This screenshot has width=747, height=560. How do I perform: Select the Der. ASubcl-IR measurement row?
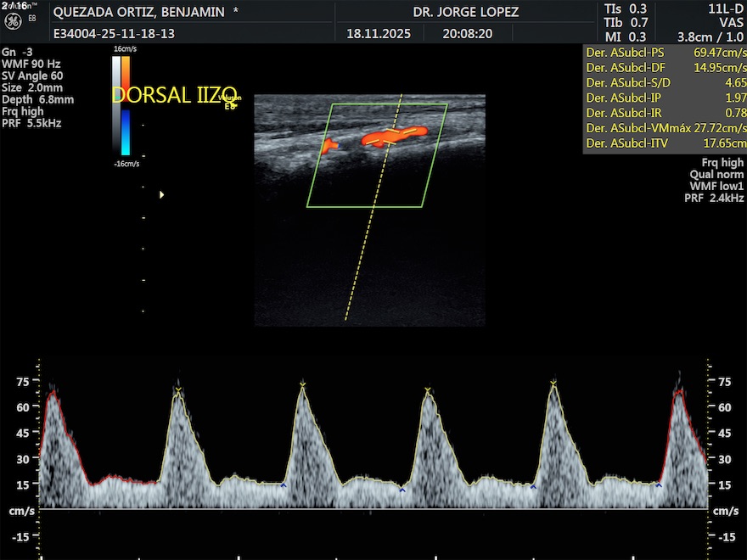[665, 113]
